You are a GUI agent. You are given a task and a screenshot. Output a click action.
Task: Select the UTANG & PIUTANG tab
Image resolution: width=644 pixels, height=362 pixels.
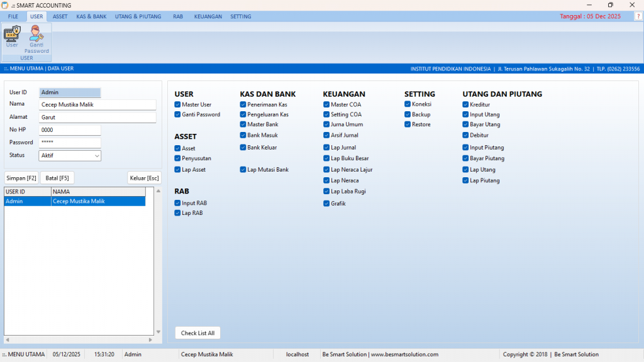[138, 16]
